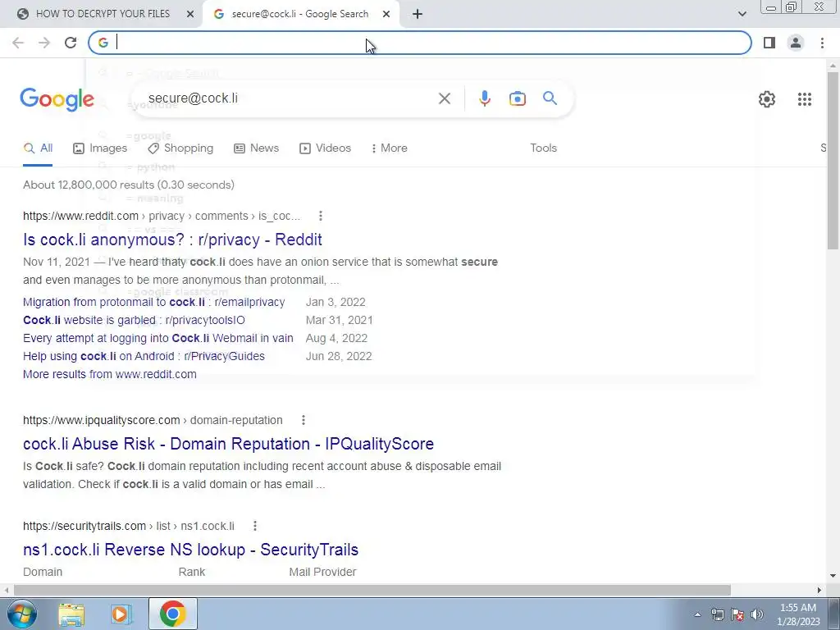Screen dimensions: 840x630
Task: Select the All results tab
Action: (38, 148)
